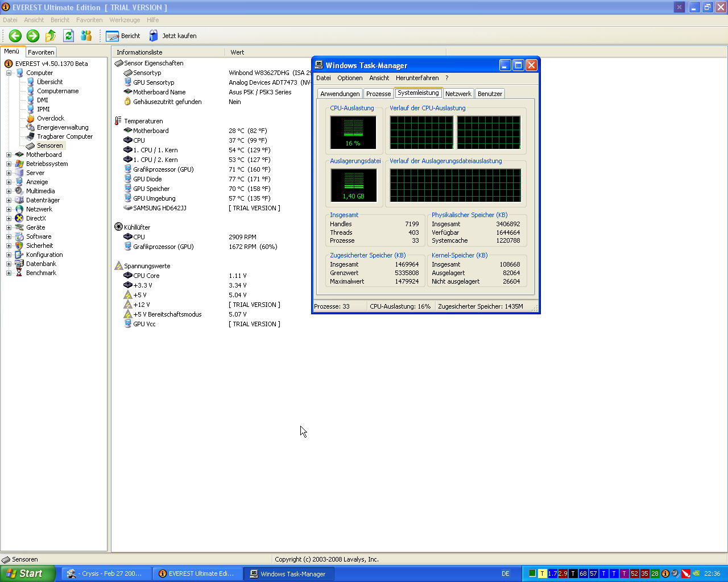The height and width of the screenshot is (582, 728).
Task: Click the DE language indicator
Action: pos(505,573)
